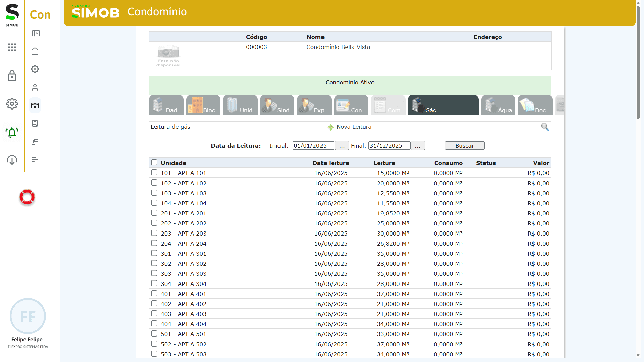
Task: Open the date picker for Inicial date
Action: [x=342, y=146]
